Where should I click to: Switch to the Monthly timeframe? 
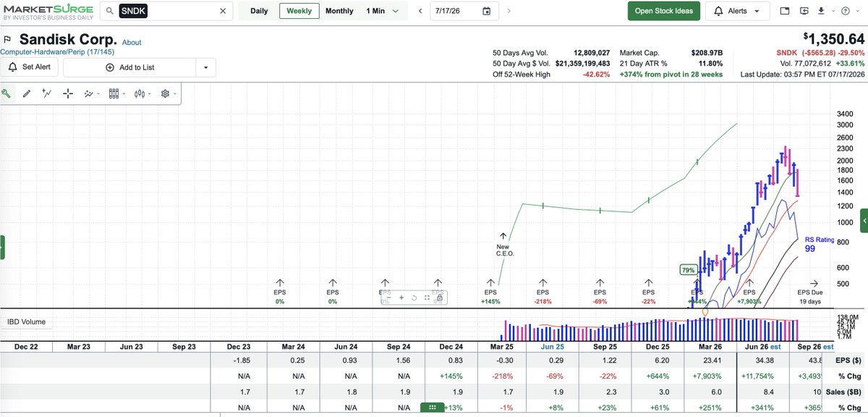point(339,11)
